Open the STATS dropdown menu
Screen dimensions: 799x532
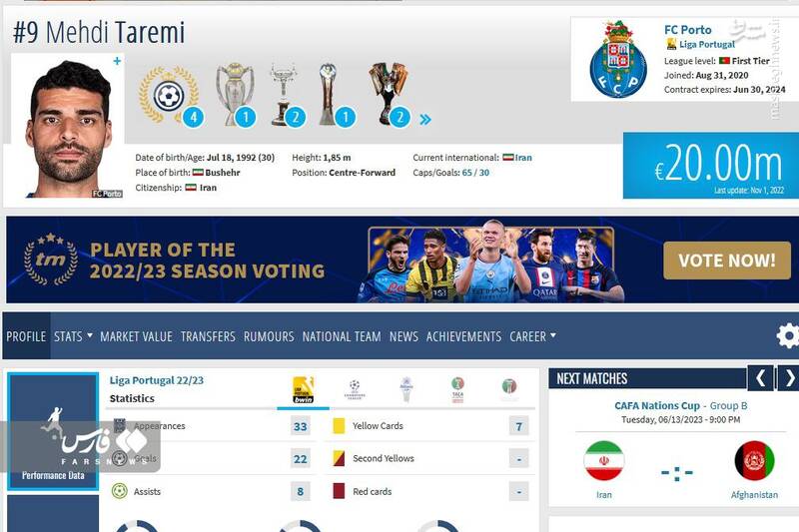[73, 336]
